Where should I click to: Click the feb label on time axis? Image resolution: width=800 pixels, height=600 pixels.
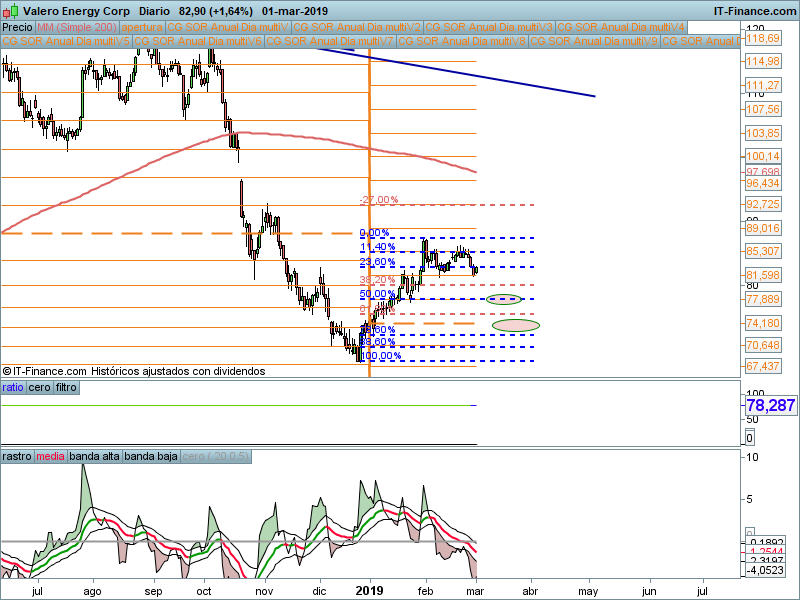pos(425,591)
